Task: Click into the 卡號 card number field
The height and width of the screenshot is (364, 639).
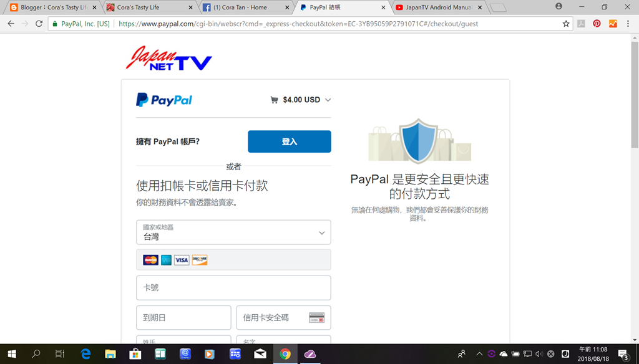Action: click(x=233, y=288)
